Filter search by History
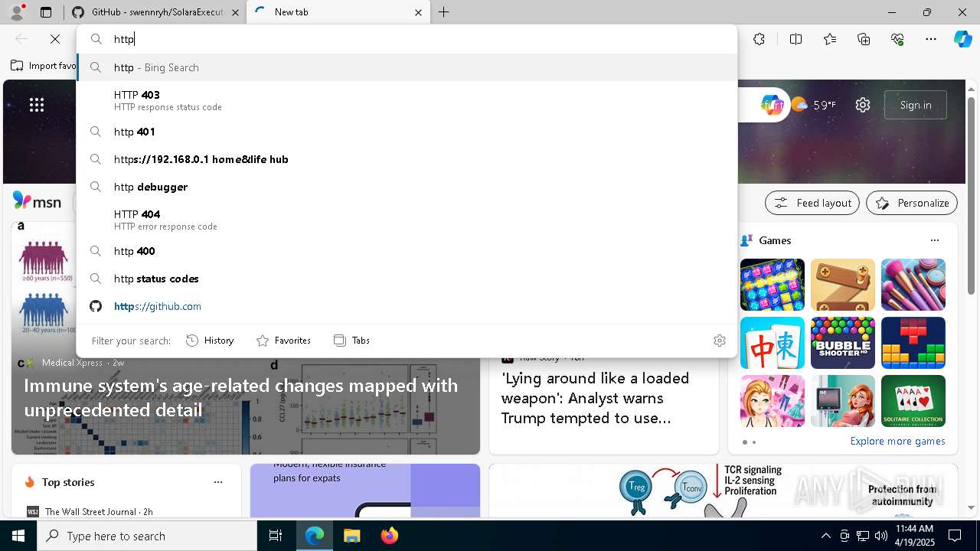The height and width of the screenshot is (551, 980). [210, 341]
